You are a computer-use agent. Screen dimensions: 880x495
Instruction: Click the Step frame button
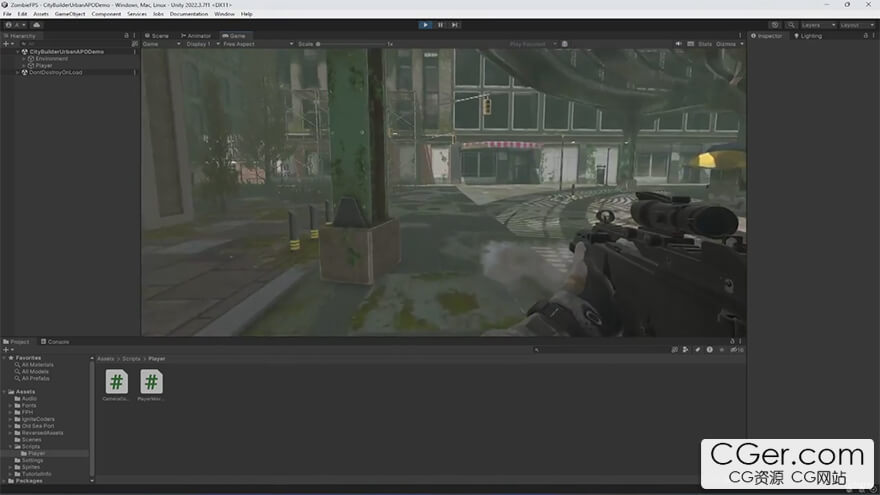coord(454,24)
